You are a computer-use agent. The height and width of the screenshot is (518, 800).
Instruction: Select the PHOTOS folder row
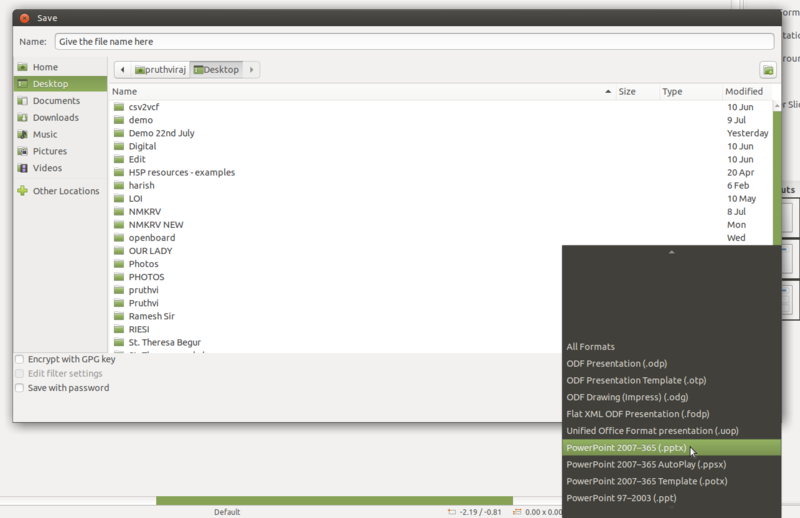pyautogui.click(x=337, y=277)
